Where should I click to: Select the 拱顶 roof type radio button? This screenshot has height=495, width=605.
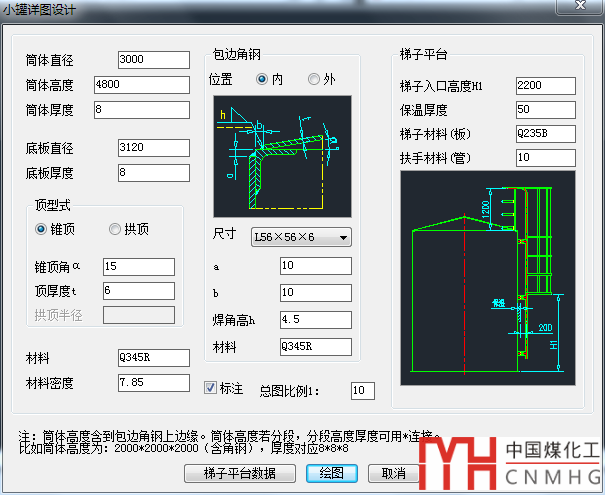coord(115,229)
